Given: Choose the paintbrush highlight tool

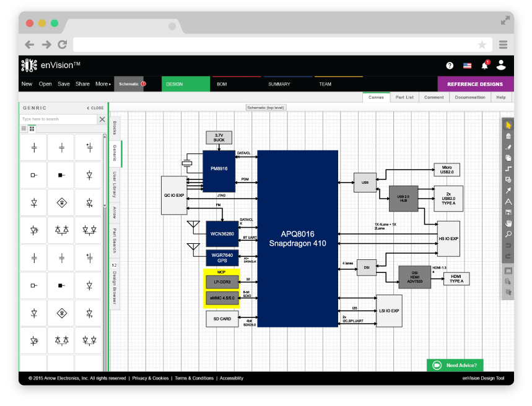Looking at the screenshot, I should [508, 147].
